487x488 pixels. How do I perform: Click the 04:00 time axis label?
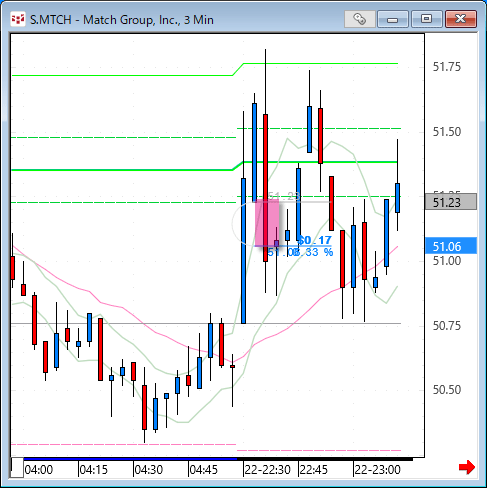click(39, 470)
